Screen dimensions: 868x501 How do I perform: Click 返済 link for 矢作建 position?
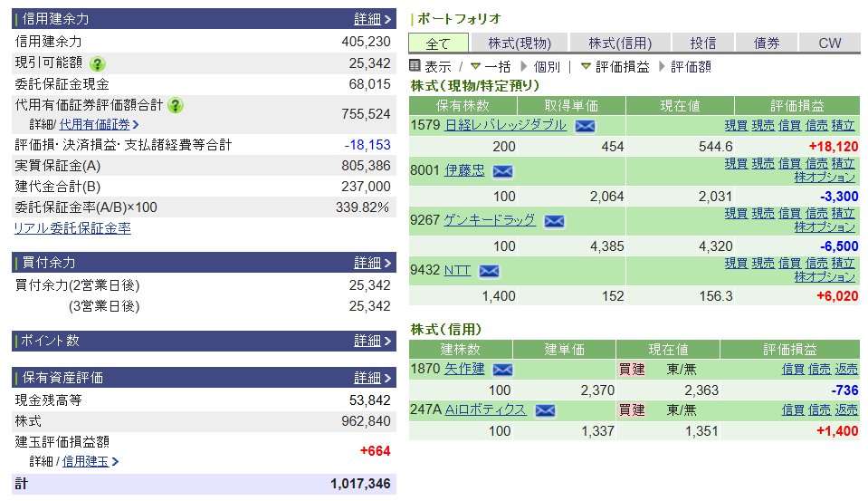click(x=846, y=369)
